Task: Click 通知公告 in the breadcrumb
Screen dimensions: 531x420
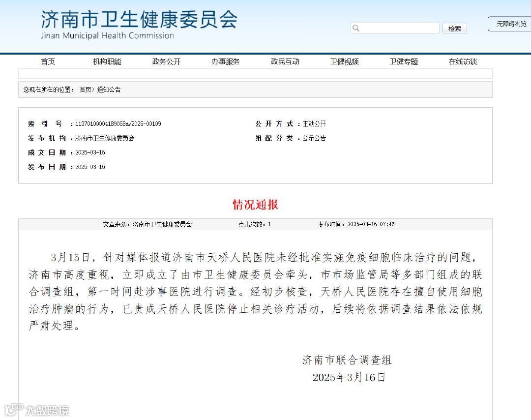Action: (x=109, y=90)
